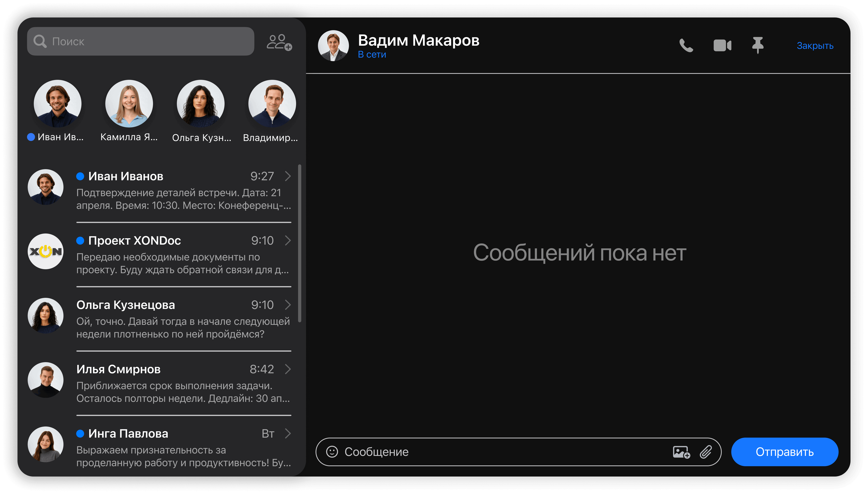Open the emoji picker in message field
Image resolution: width=868 pixels, height=494 pixels.
pos(332,452)
